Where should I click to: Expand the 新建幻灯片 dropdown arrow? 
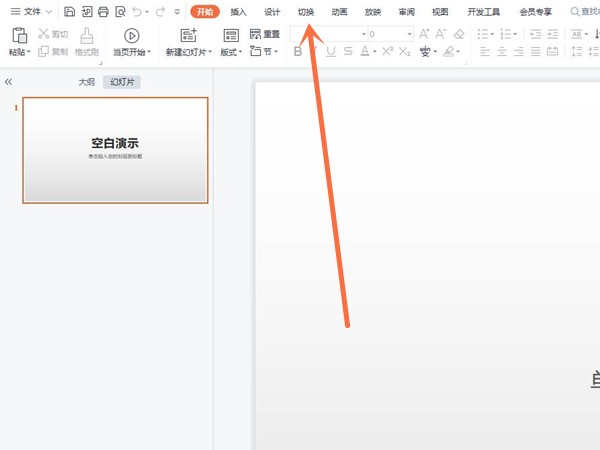tap(210, 52)
